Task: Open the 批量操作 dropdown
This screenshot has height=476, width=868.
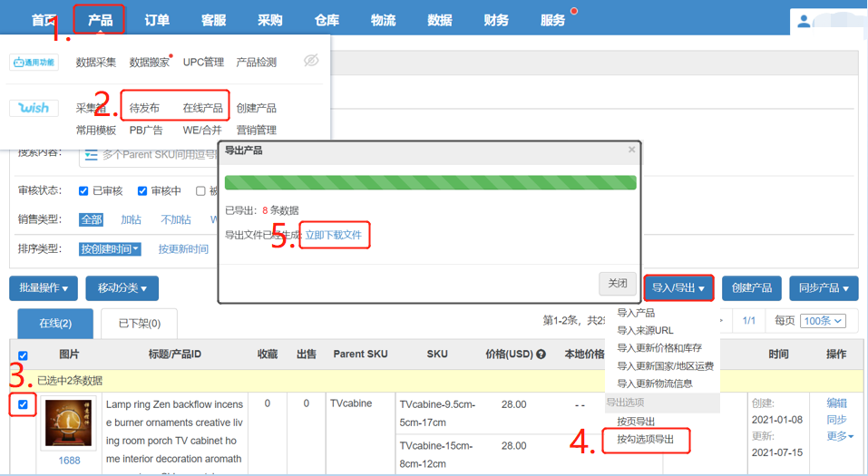Action: tap(44, 287)
